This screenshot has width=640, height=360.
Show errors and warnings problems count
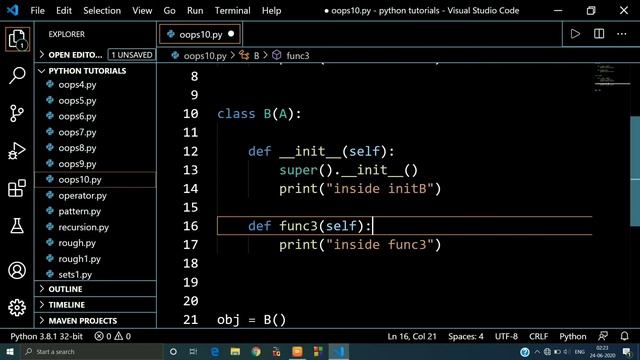113,336
